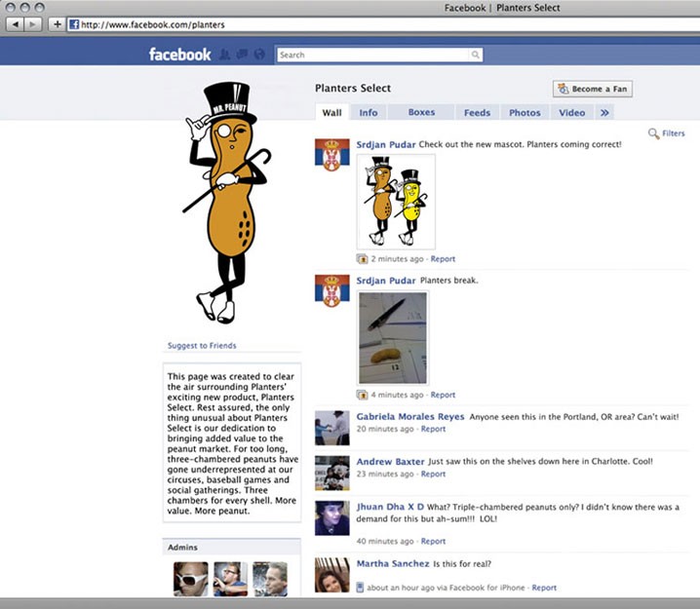Click the admin avatar with white sunglasses
Viewport: 700px width, 609px height.
click(x=191, y=579)
